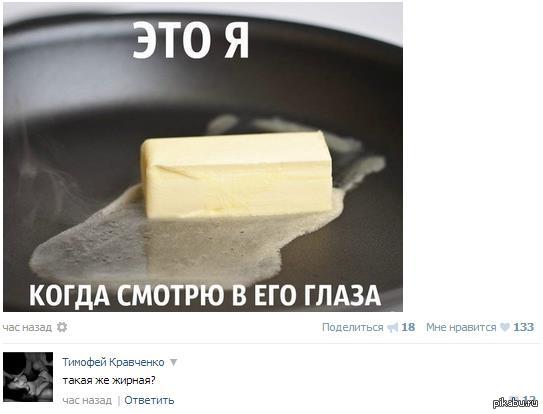Click the ЭТО Я caption on the meme
543x414 pixels.
pos(191,41)
